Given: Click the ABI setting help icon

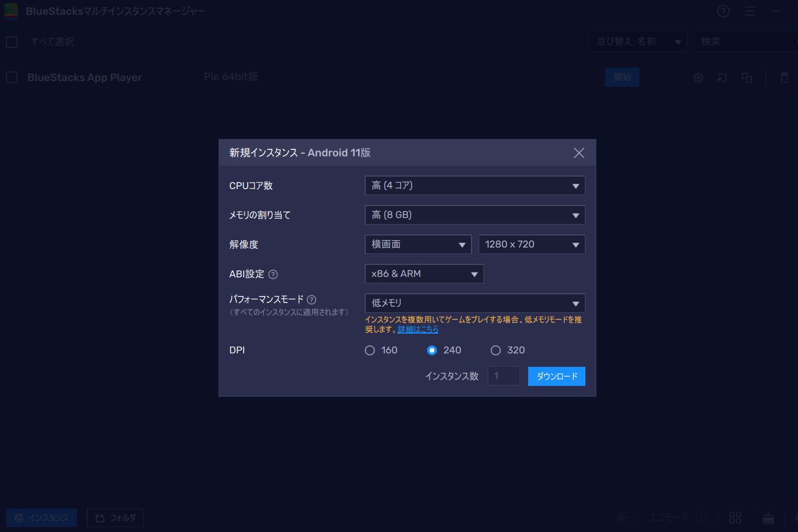Looking at the screenshot, I should (273, 275).
